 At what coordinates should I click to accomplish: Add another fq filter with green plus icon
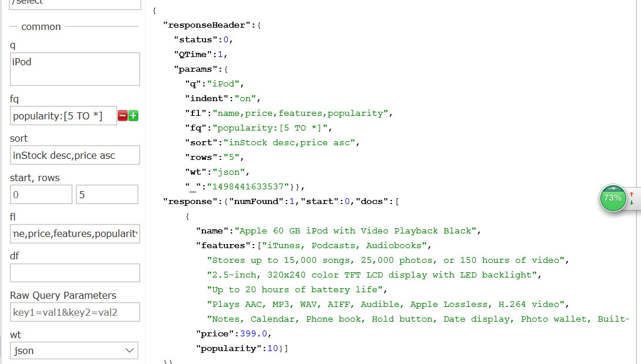[x=133, y=116]
